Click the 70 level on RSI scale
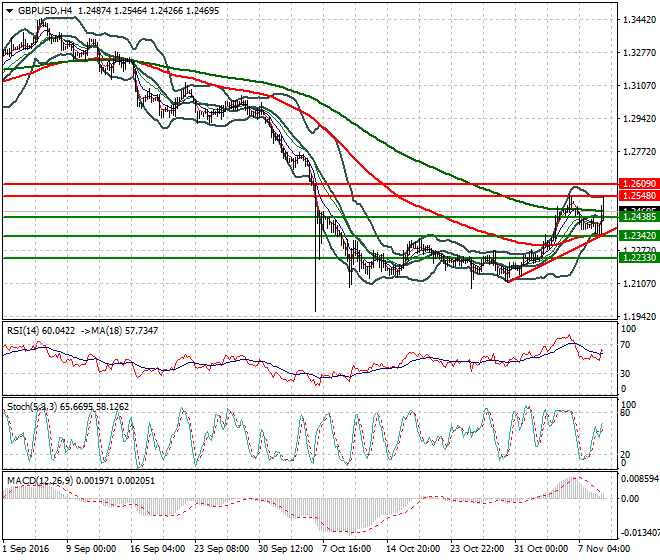The width and height of the screenshot is (660, 560). [627, 345]
